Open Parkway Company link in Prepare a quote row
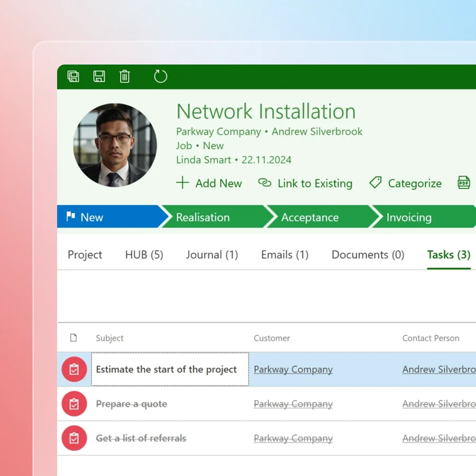This screenshot has width=476, height=476. pos(293,404)
